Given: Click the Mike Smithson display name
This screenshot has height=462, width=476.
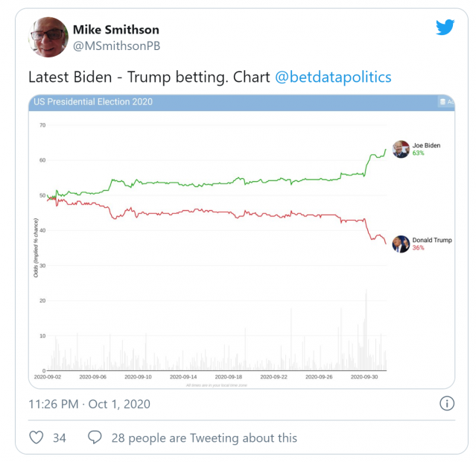Looking at the screenshot, I should [116, 30].
